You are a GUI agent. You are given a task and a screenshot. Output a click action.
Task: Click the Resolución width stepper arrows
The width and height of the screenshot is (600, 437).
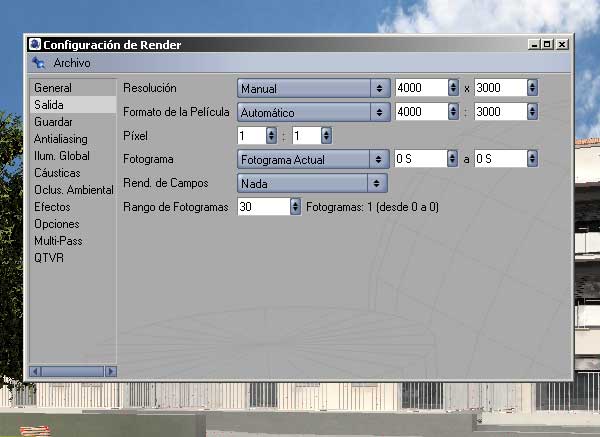[453, 88]
